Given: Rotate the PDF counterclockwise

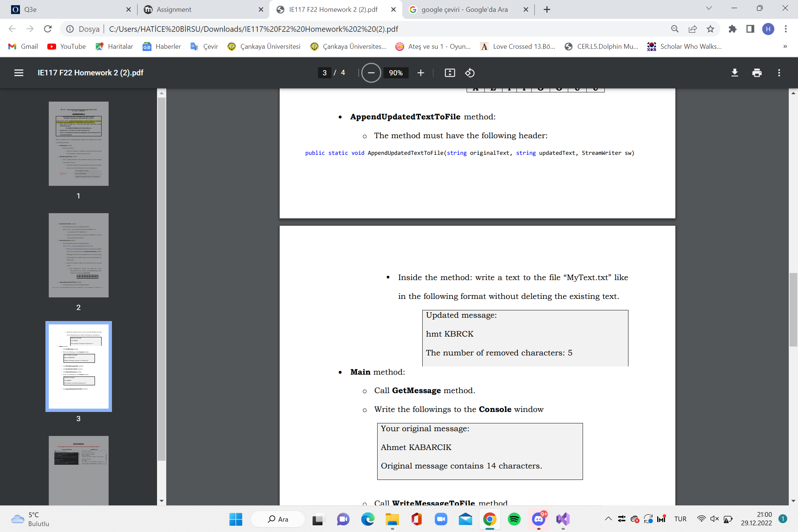Looking at the screenshot, I should tap(470, 73).
